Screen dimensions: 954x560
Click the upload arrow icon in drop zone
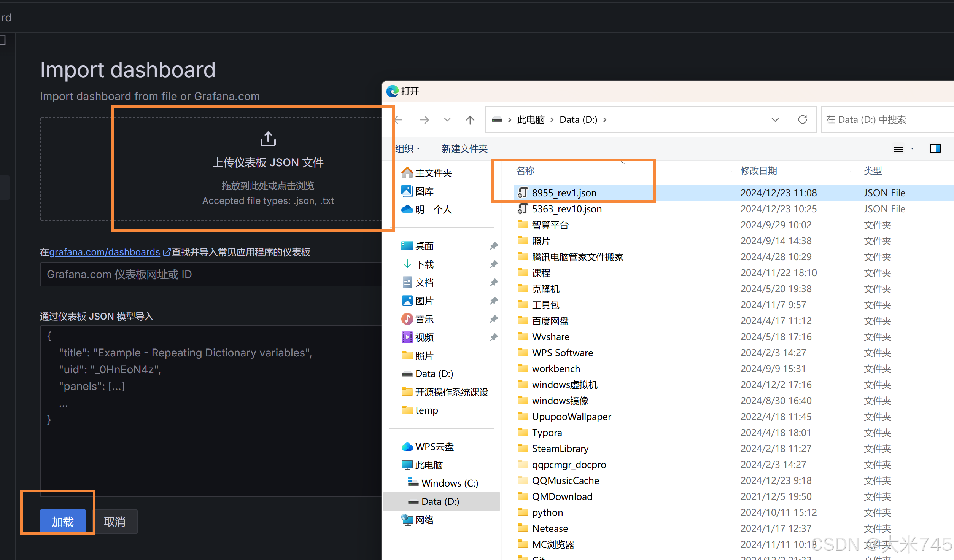(268, 139)
